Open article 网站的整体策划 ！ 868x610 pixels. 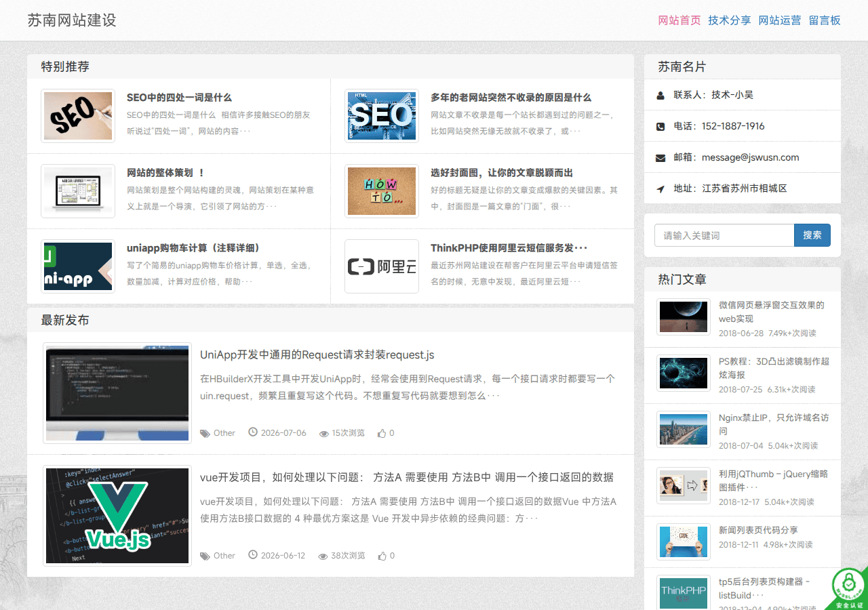[x=165, y=173]
